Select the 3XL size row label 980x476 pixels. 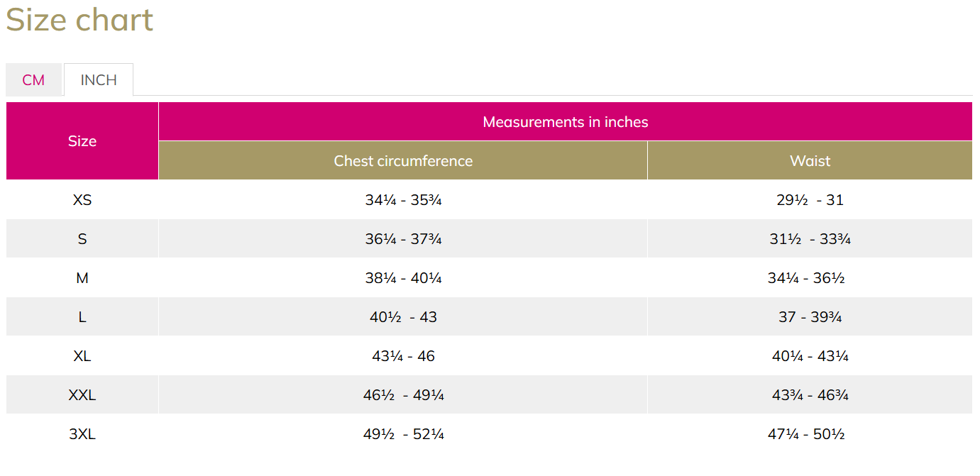[82, 434]
